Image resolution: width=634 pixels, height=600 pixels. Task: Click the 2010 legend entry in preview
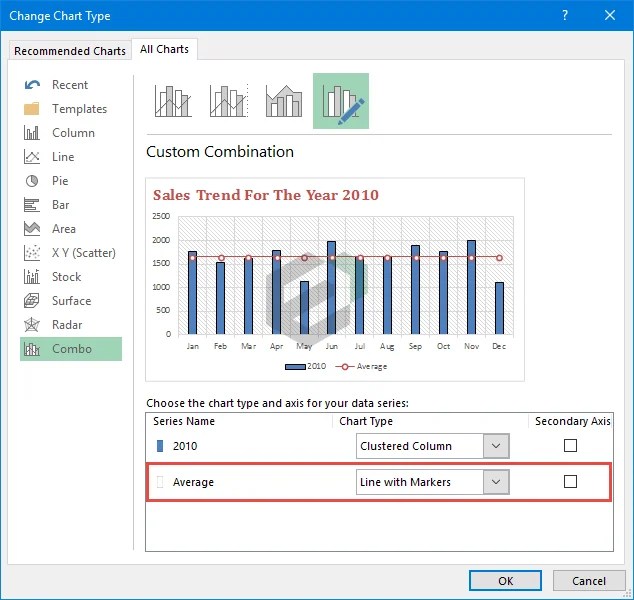[x=305, y=366]
